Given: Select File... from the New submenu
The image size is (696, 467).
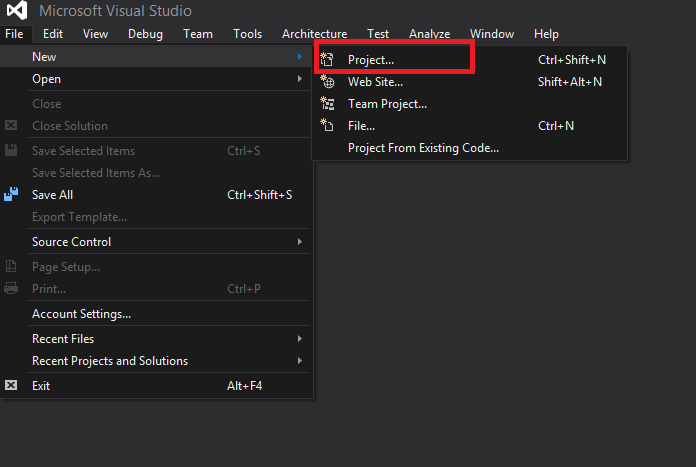Looking at the screenshot, I should (x=470, y=126).
